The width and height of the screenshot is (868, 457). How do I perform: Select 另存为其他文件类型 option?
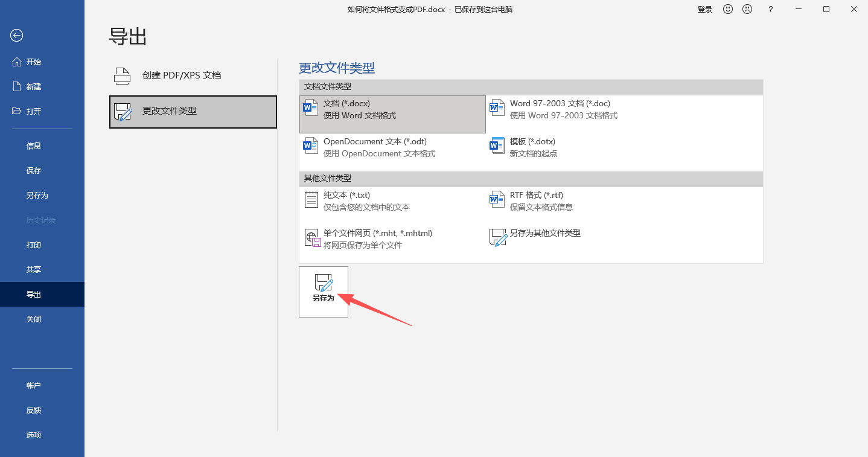coord(579,244)
